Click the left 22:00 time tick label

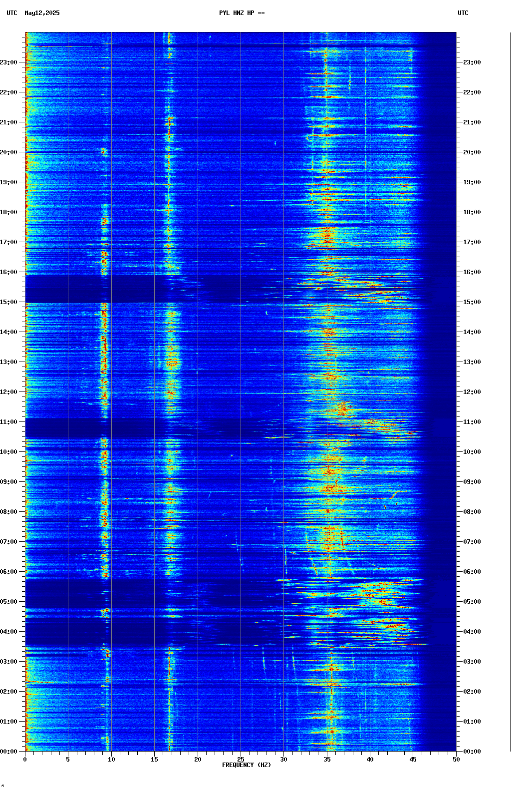click(8, 92)
